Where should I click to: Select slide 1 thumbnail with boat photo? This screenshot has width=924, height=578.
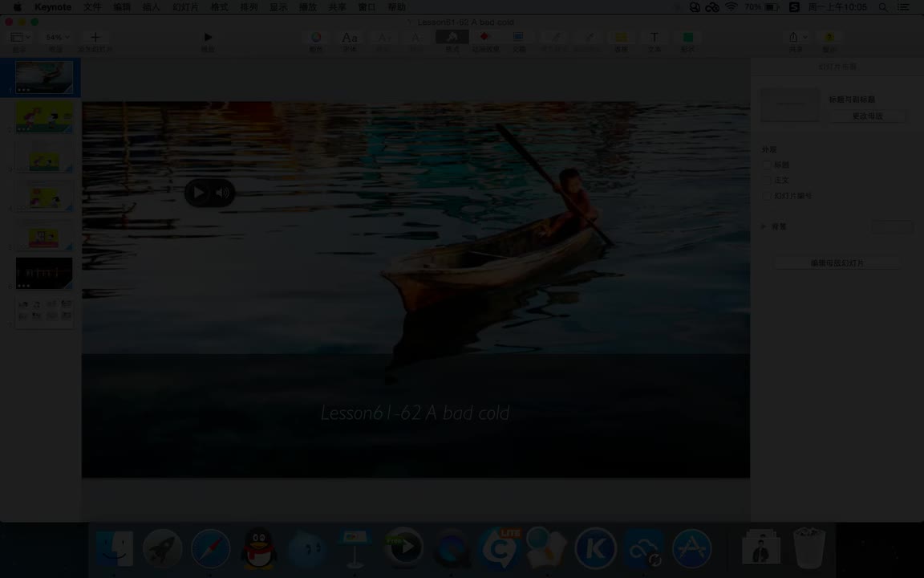(x=43, y=77)
